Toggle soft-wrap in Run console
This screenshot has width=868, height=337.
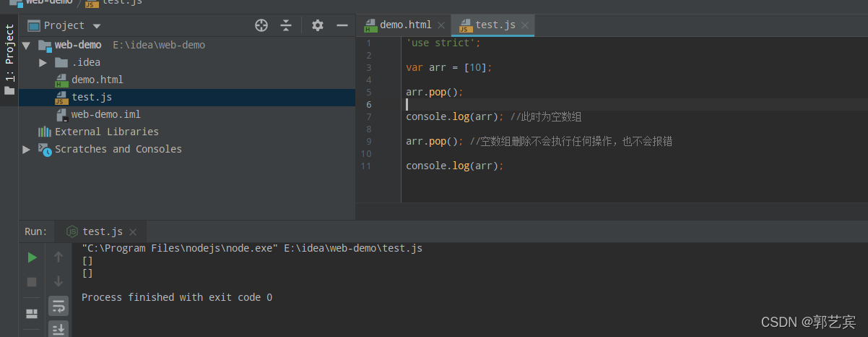[x=58, y=306]
